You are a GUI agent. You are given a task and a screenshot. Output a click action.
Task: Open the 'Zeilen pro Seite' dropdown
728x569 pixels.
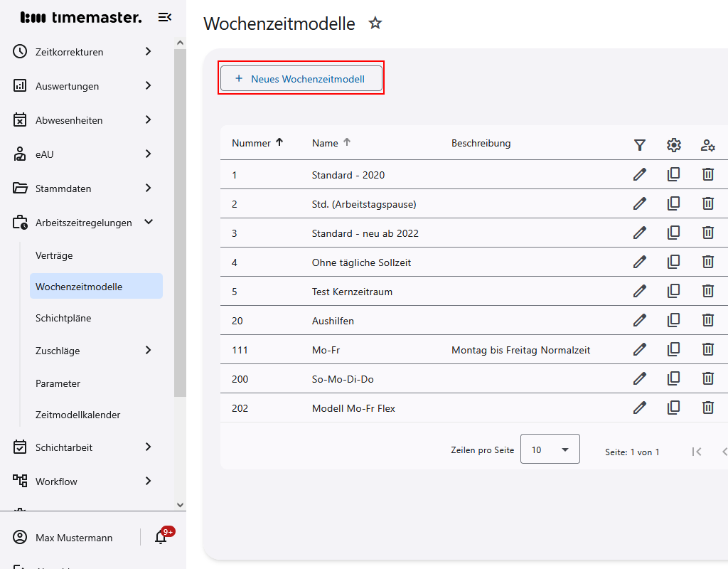(550, 449)
